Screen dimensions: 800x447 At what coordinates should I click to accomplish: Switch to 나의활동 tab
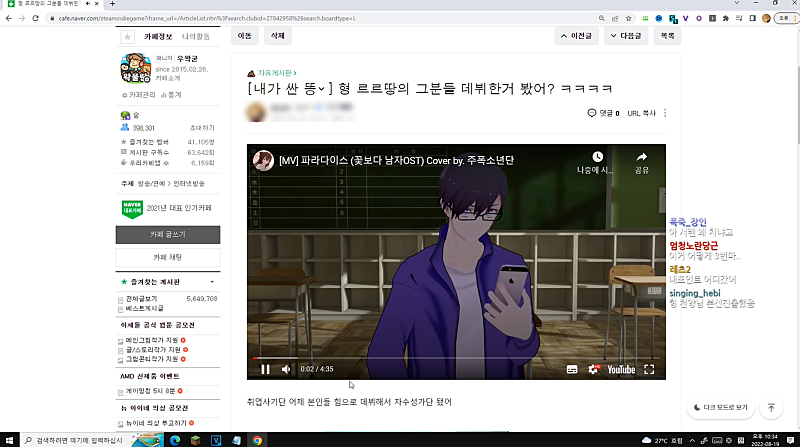click(x=196, y=37)
